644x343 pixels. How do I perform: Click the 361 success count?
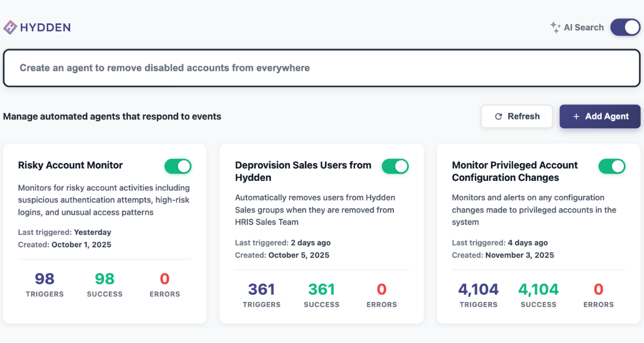tap(321, 289)
